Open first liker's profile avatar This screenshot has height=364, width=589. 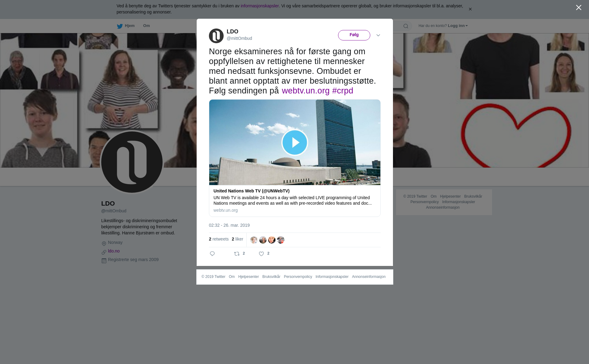click(254, 240)
